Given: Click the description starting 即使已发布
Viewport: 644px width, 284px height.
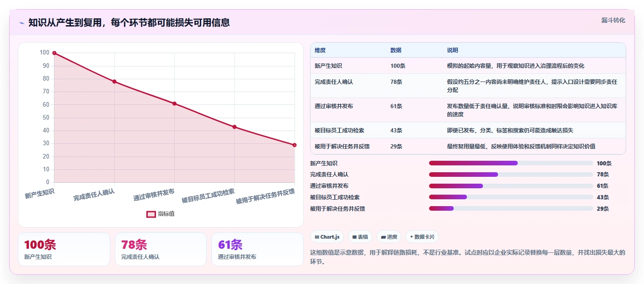Looking at the screenshot, I should 510,131.
